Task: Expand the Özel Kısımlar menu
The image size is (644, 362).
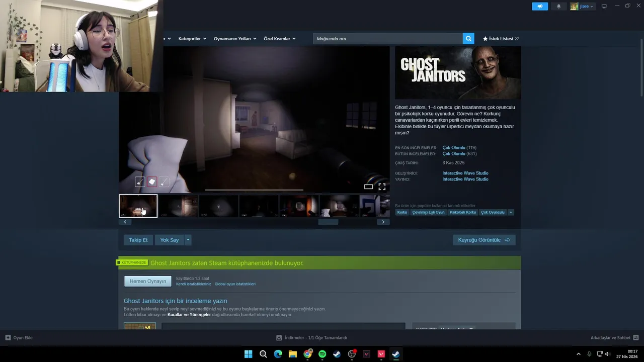Action: pyautogui.click(x=279, y=39)
